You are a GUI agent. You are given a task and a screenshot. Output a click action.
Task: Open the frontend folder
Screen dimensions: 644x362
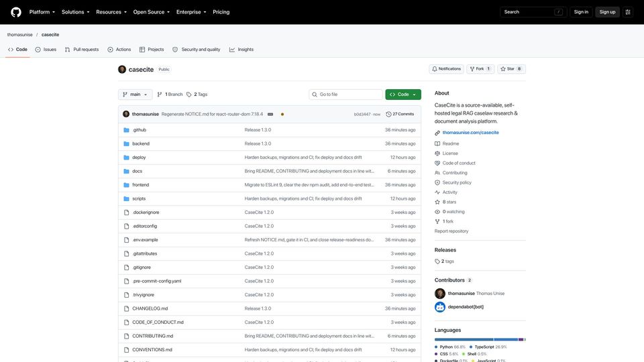pos(140,185)
